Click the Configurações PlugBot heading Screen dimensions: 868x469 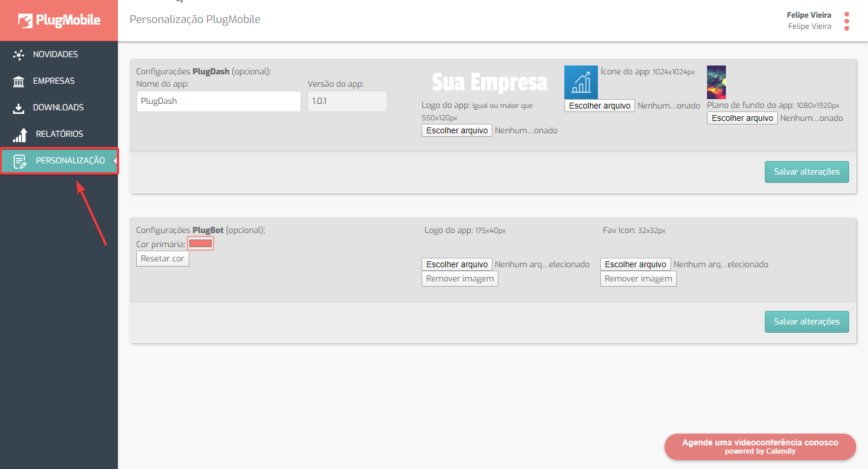tap(200, 230)
